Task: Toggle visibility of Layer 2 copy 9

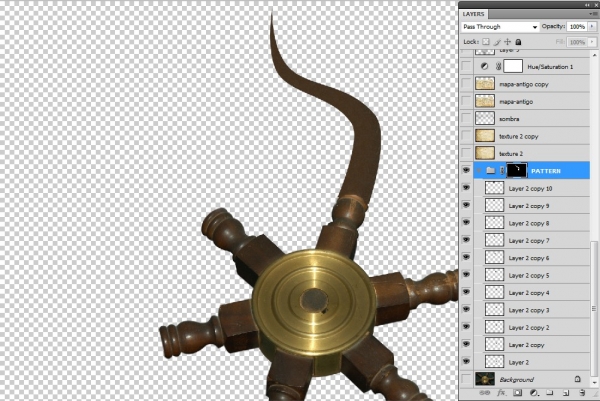Action: click(x=466, y=205)
